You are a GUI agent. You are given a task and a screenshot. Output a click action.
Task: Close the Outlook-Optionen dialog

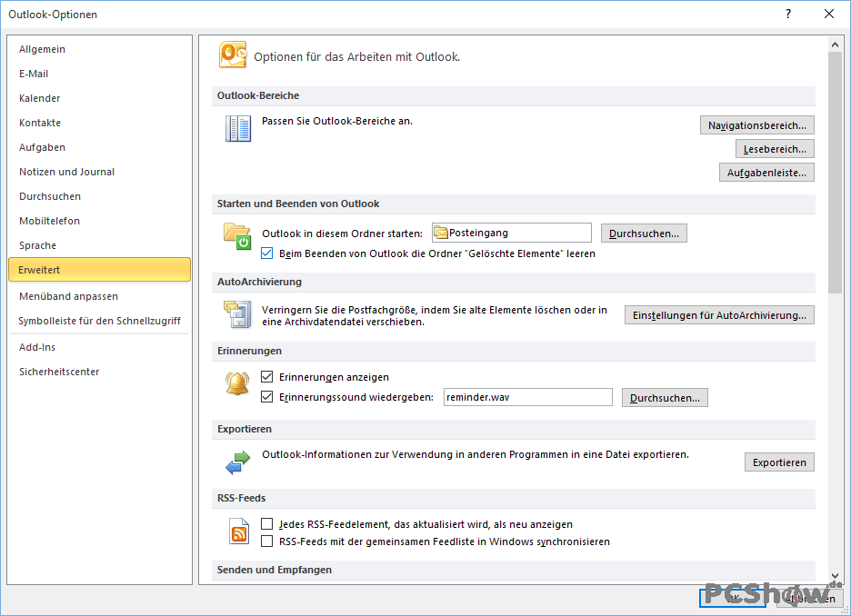pos(829,15)
